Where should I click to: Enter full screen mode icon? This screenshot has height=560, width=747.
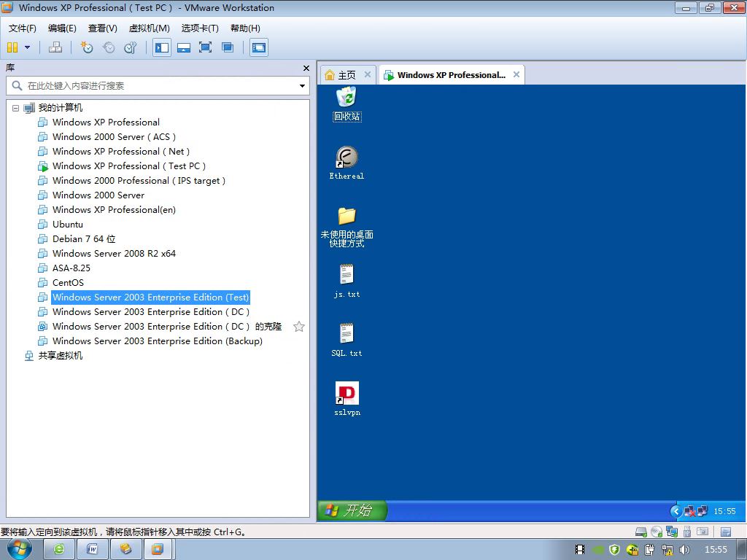coord(205,47)
